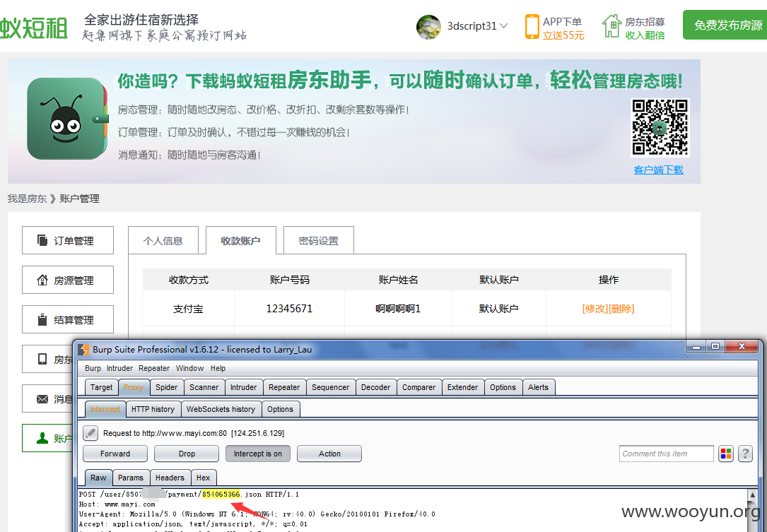767x532 pixels.
Task: Click the account number 12345671 cell
Action: pyautogui.click(x=289, y=309)
